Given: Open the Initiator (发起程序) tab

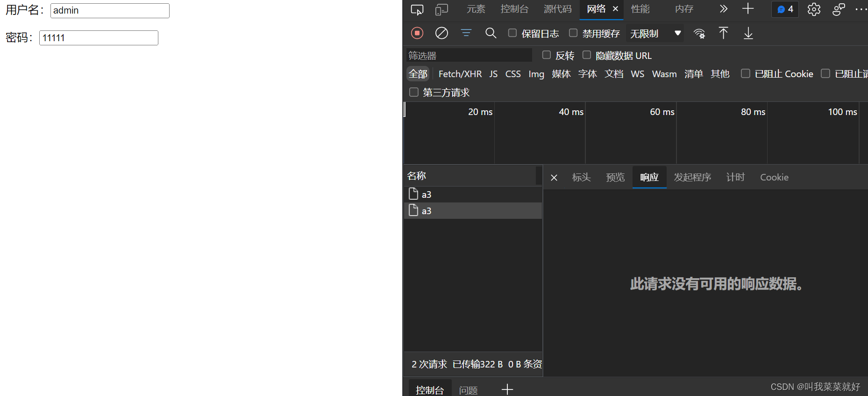Looking at the screenshot, I should [x=692, y=178].
